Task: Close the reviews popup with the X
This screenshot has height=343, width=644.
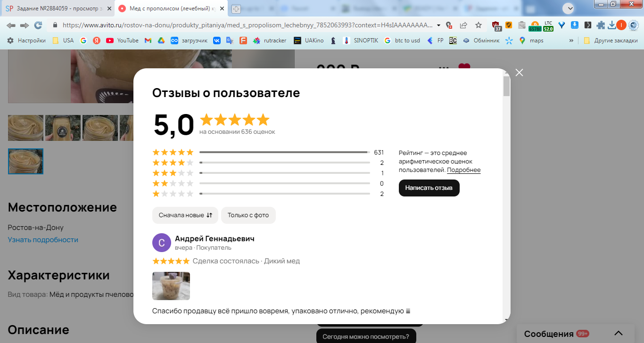Action: (519, 73)
